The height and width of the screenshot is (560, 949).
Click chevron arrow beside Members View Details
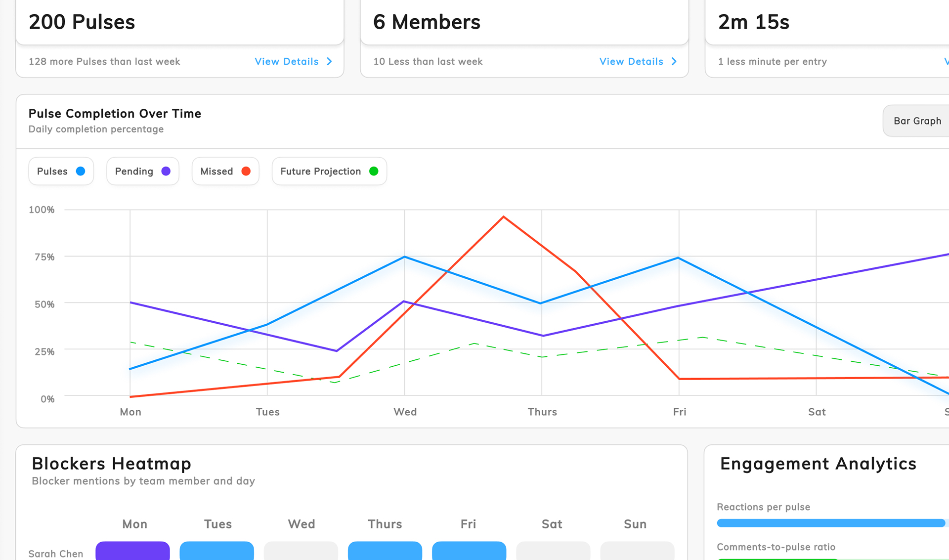pyautogui.click(x=674, y=61)
